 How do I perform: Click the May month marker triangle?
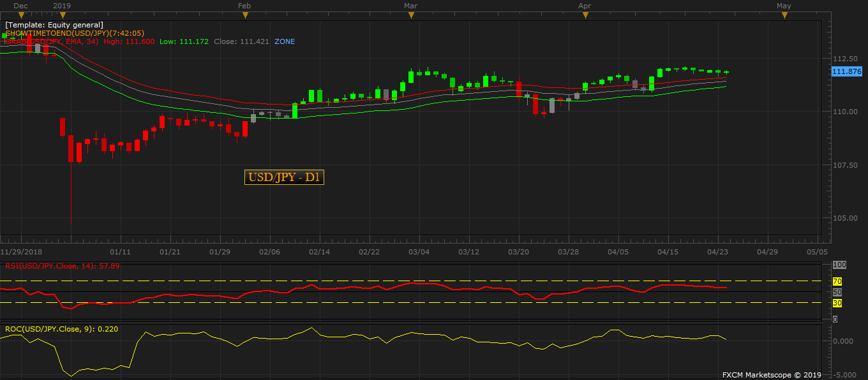pyautogui.click(x=784, y=15)
